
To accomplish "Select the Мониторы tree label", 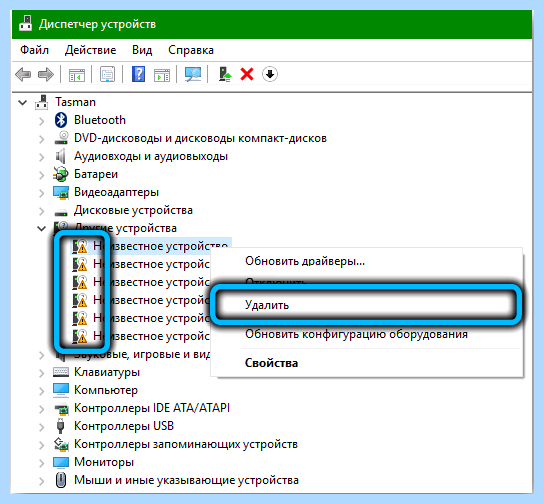I will click(x=104, y=462).
